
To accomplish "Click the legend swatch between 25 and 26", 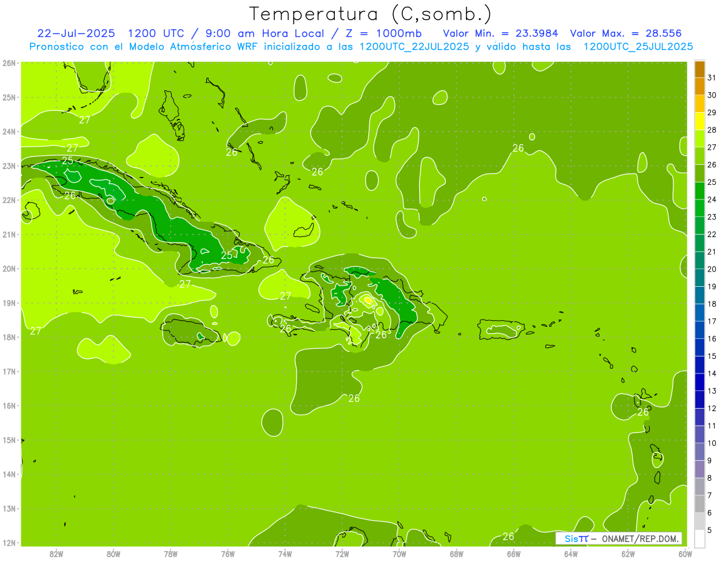I will point(699,173).
